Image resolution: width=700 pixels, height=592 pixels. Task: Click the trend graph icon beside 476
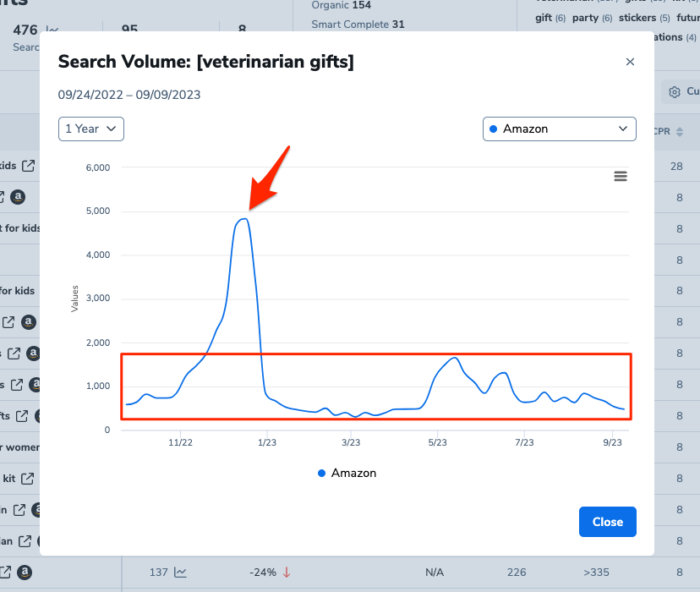[x=52, y=30]
